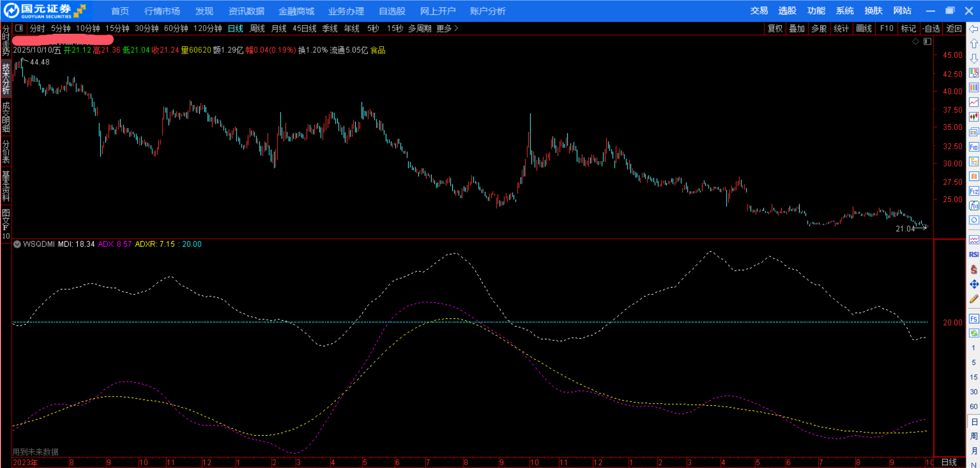Image resolution: width=980 pixels, height=468 pixels.
Task: Click the 画线 drawing button
Action: (x=864, y=29)
